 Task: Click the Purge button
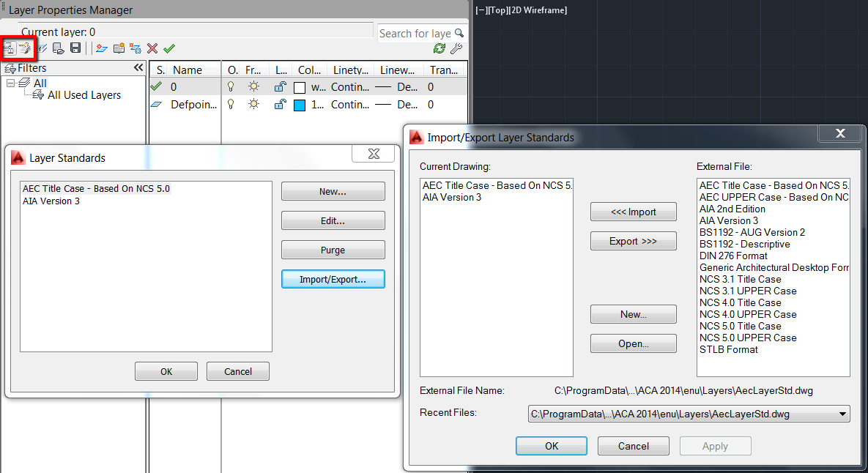(x=333, y=250)
